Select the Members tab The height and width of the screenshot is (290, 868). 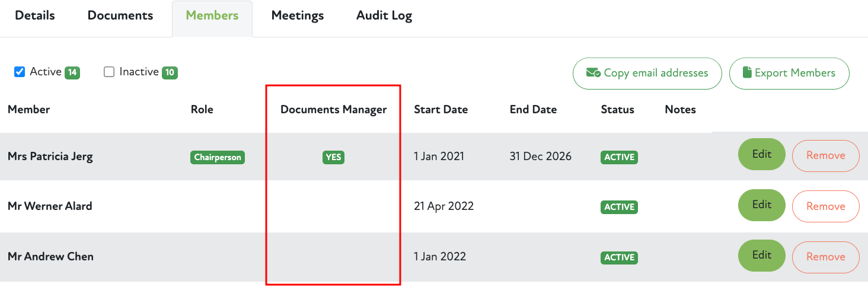coord(212,16)
